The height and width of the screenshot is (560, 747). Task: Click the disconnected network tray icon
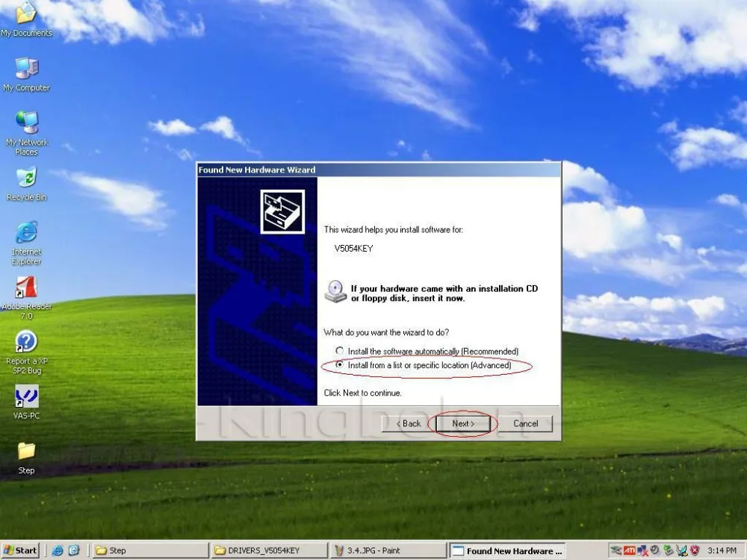click(642, 550)
